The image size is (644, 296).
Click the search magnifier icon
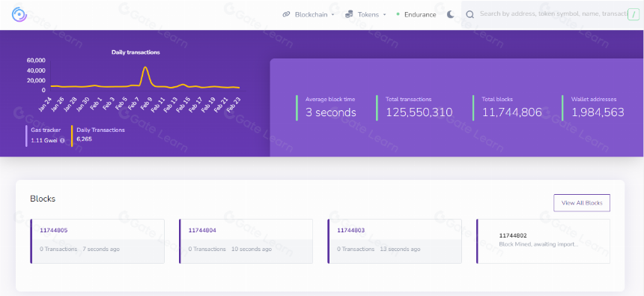pyautogui.click(x=470, y=14)
